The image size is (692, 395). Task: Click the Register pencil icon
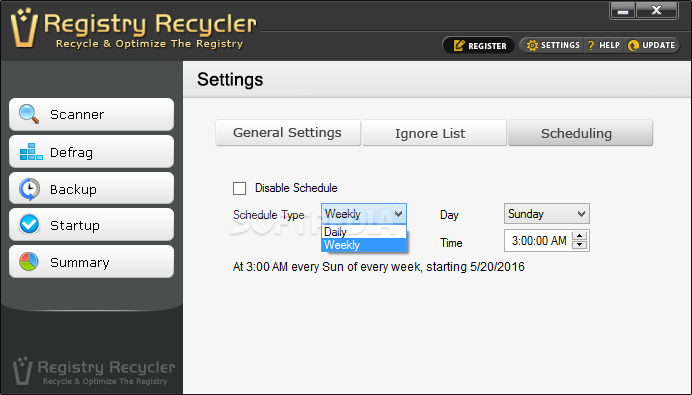point(459,45)
